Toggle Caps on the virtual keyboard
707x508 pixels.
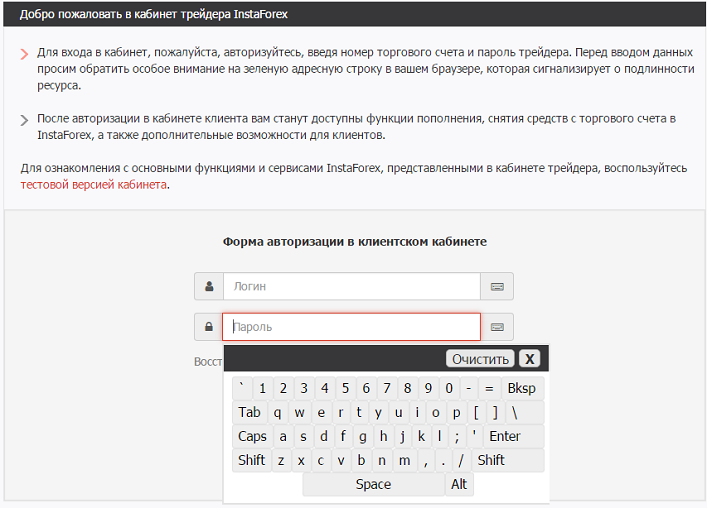252,436
